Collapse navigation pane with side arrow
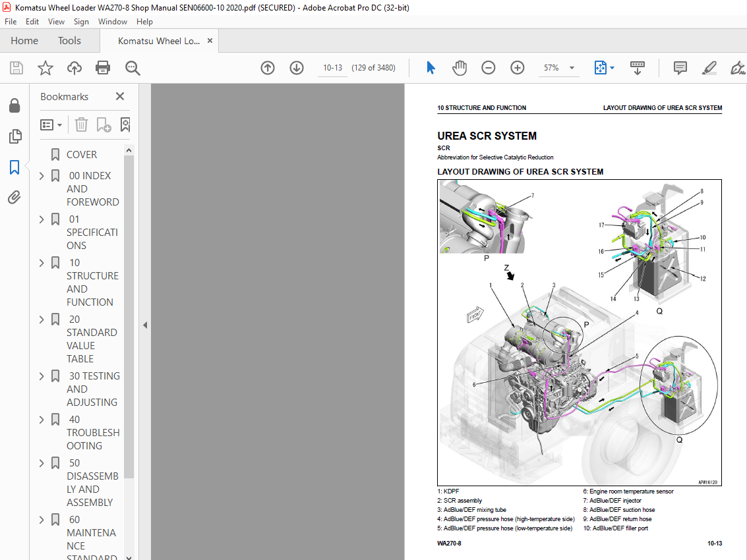Viewport: 747px width, 560px height. [145, 325]
